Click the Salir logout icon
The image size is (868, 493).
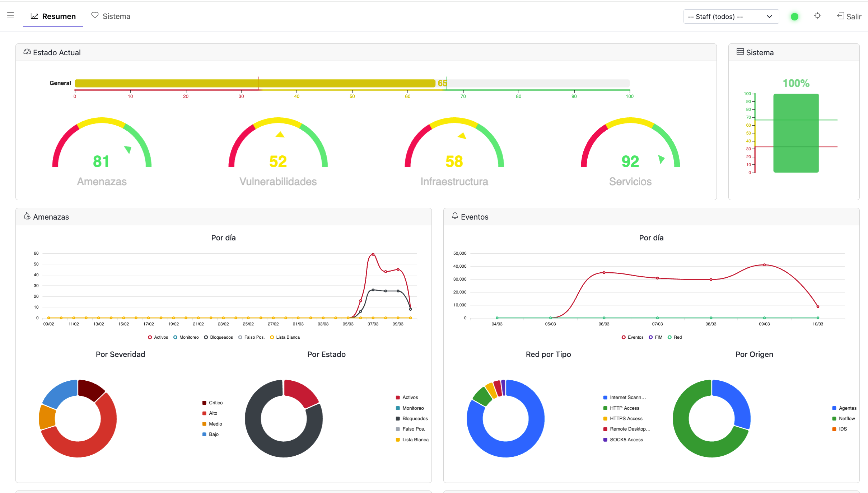pos(840,16)
